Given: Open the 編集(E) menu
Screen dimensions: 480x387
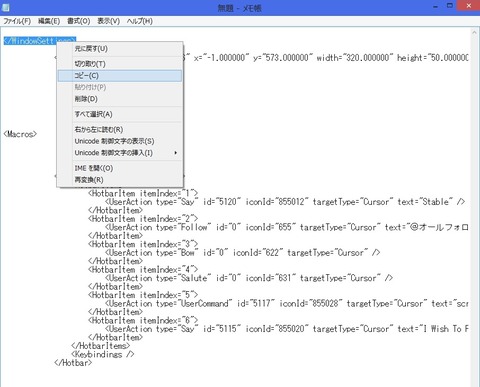Looking at the screenshot, I should pos(49,21).
